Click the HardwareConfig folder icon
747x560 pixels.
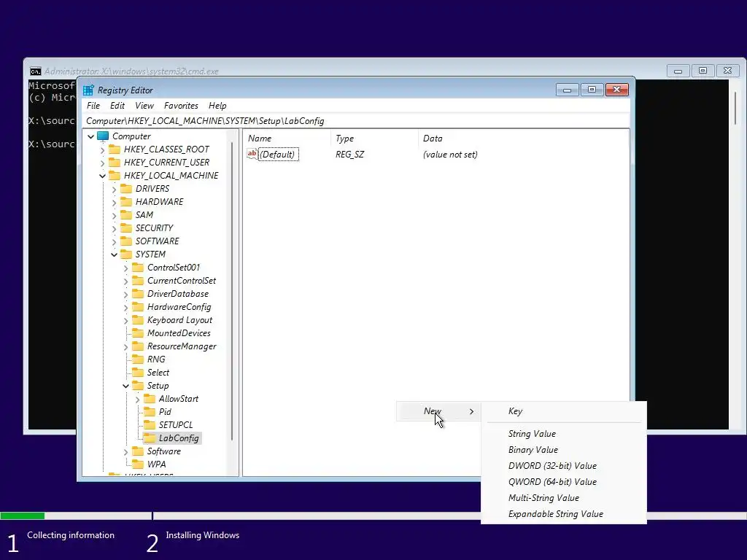click(138, 307)
